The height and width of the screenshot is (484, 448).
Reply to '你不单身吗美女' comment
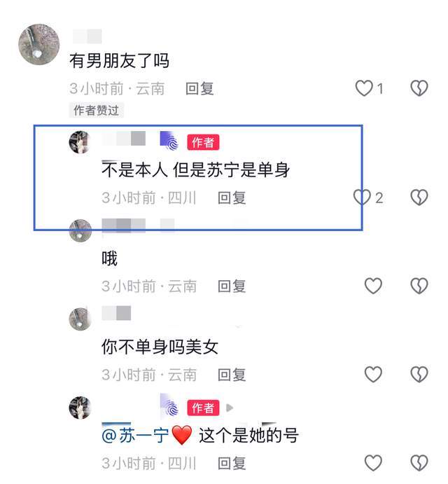coord(232,375)
